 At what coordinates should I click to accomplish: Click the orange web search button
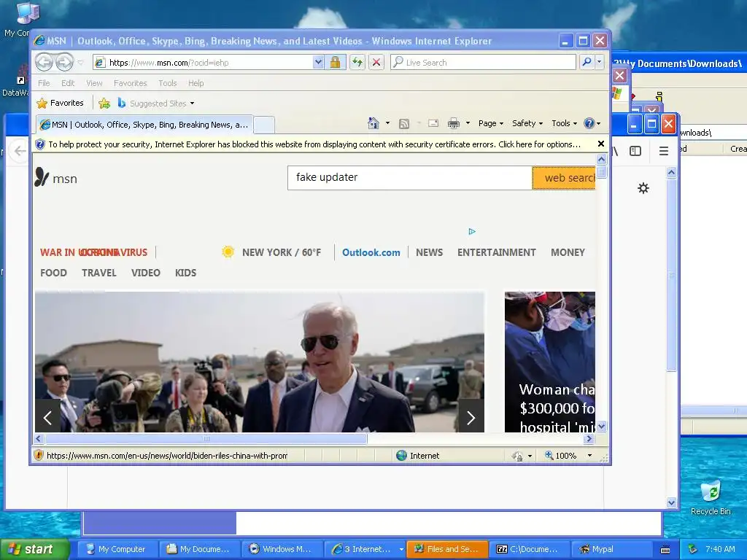564,178
